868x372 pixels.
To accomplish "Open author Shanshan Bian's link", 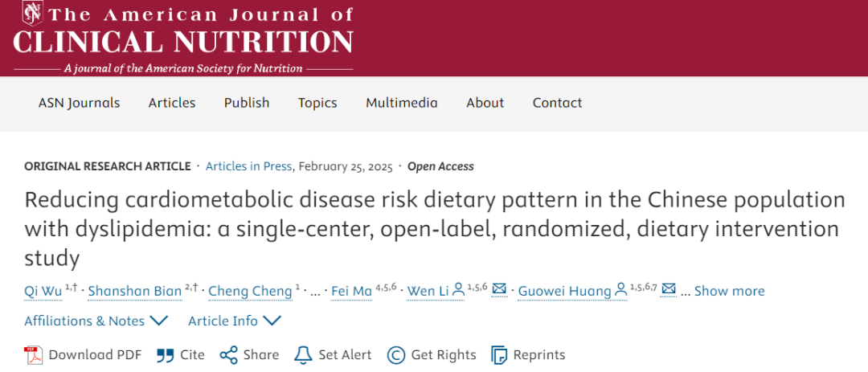I will pos(135,291).
